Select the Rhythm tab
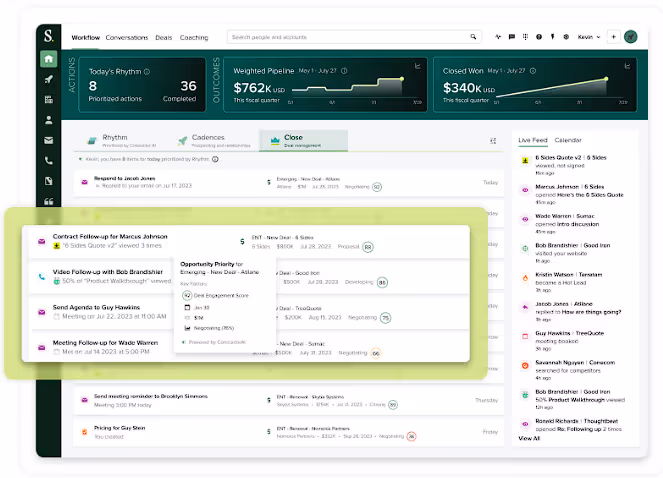The height and width of the screenshot is (478, 663). click(122, 141)
